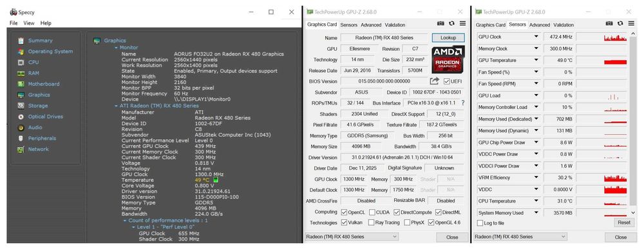Toggle the DirectML checkbox
Screen dimensions: 644x249
point(439,212)
